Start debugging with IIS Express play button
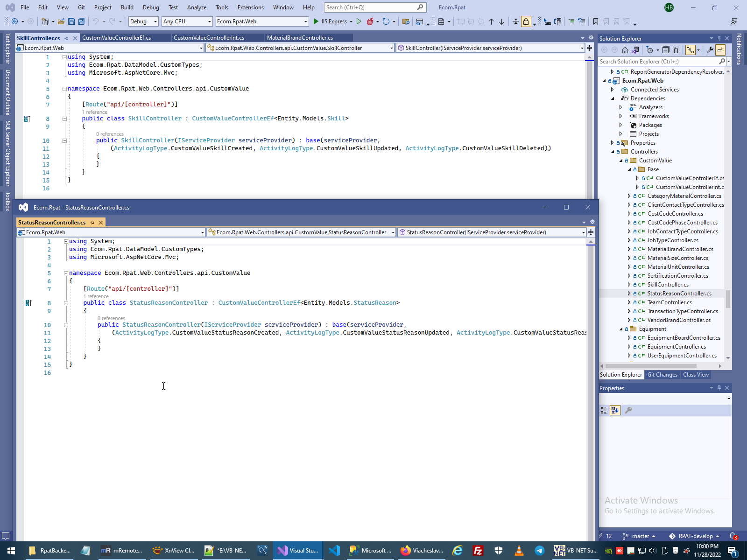The height and width of the screenshot is (560, 747). 316,21
